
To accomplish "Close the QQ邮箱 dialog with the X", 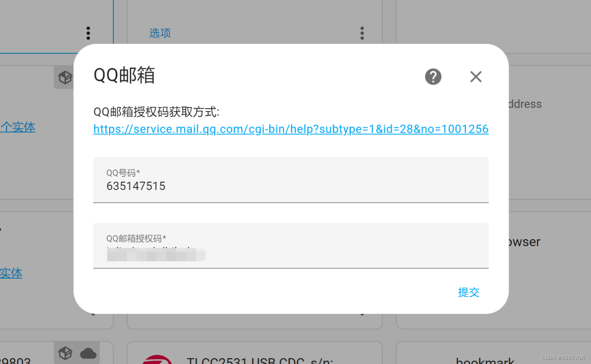I will [476, 77].
